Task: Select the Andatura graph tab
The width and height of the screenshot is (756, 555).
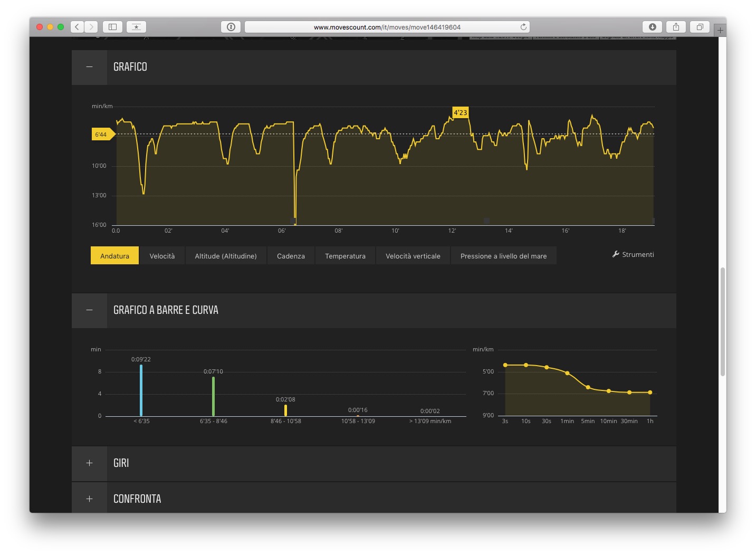Action: [114, 256]
